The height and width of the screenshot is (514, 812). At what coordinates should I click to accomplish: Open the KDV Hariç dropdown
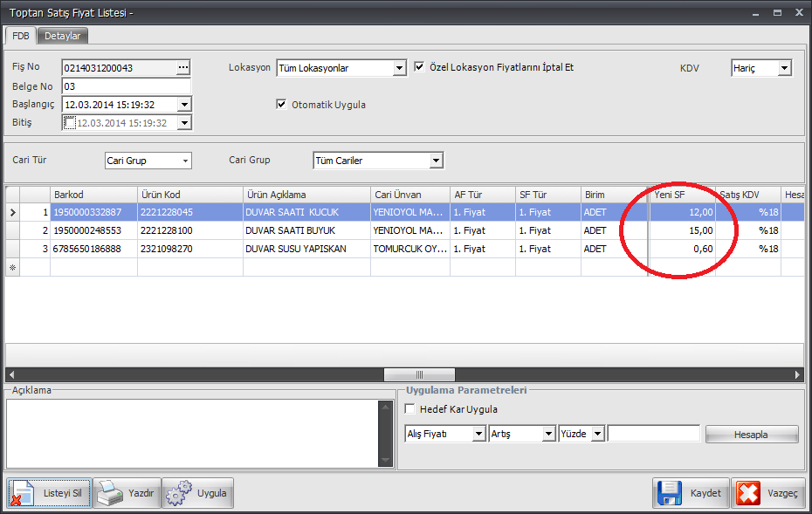point(785,68)
